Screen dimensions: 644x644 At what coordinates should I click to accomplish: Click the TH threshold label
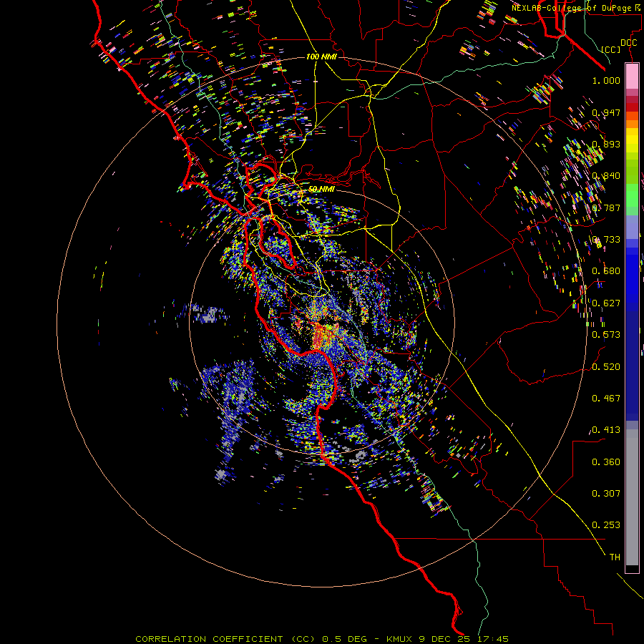615,557
